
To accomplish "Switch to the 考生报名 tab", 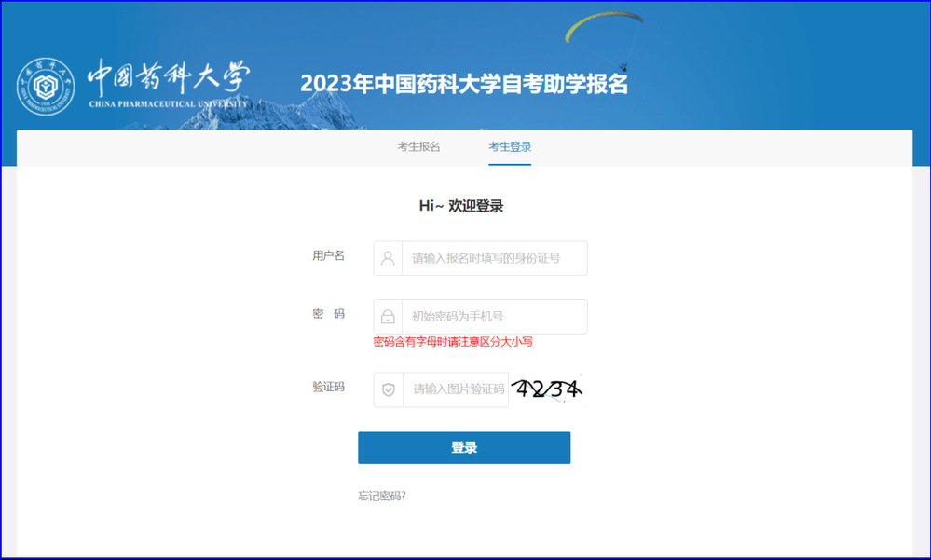I will point(418,146).
